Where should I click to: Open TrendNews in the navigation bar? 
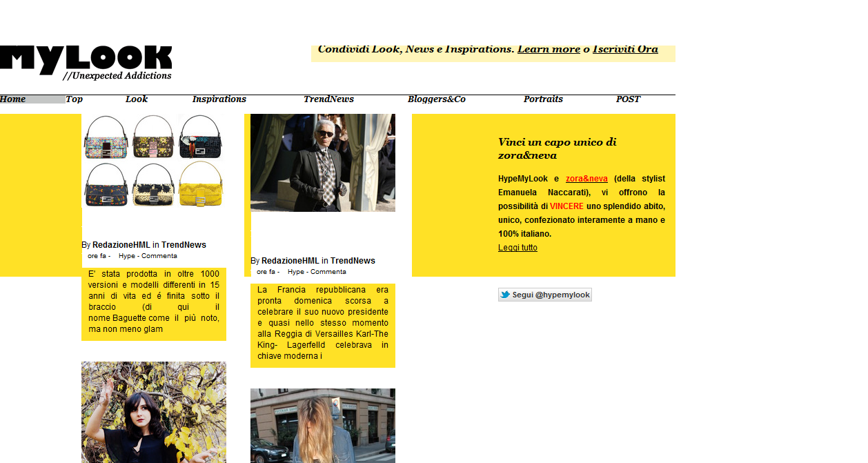(x=328, y=99)
